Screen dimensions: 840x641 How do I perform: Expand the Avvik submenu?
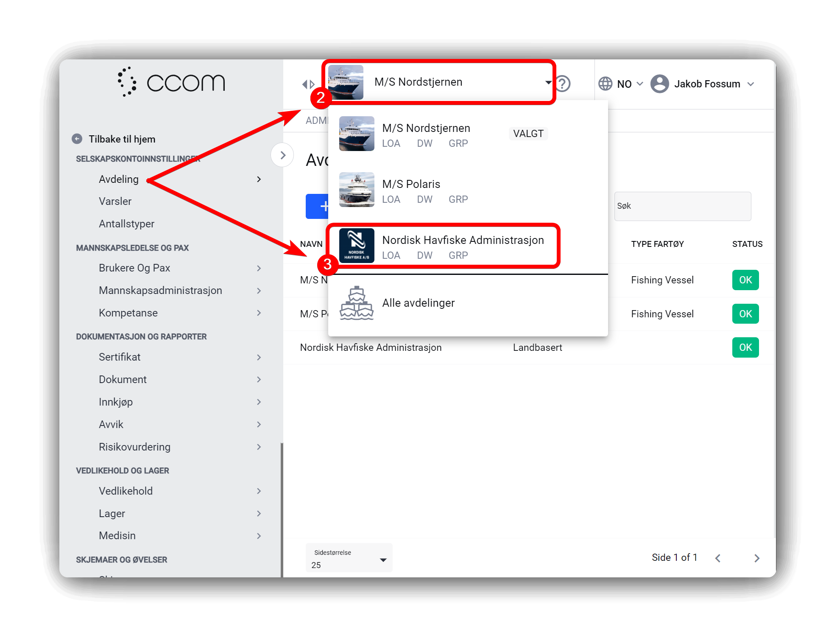pyautogui.click(x=259, y=425)
